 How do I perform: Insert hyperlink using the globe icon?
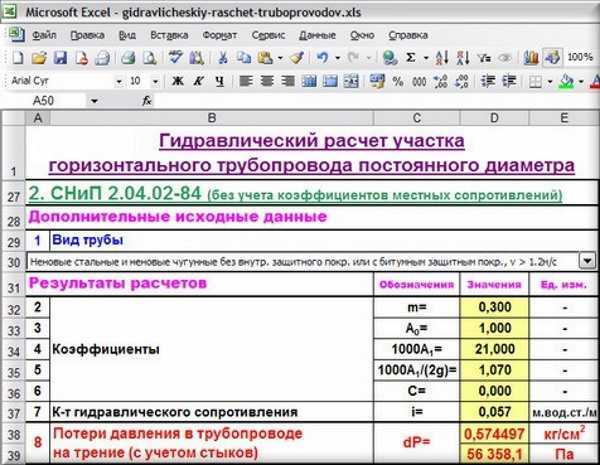tap(390, 58)
